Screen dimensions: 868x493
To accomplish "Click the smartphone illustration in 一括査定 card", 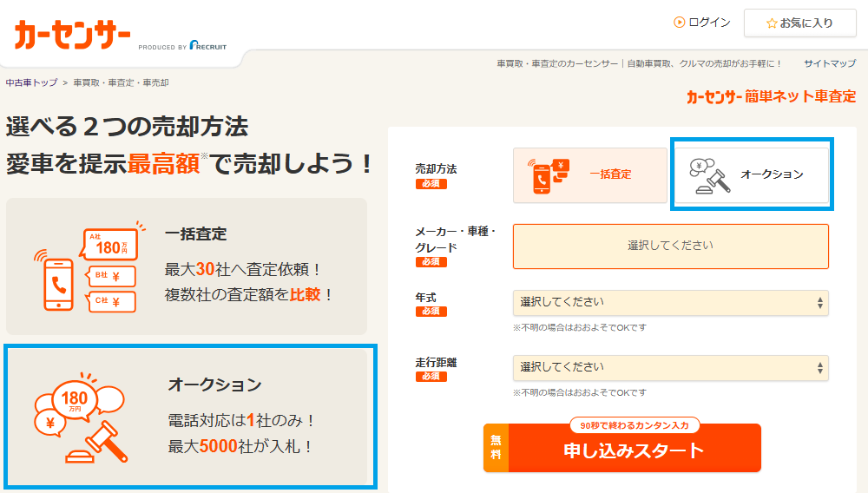I will pos(58,285).
